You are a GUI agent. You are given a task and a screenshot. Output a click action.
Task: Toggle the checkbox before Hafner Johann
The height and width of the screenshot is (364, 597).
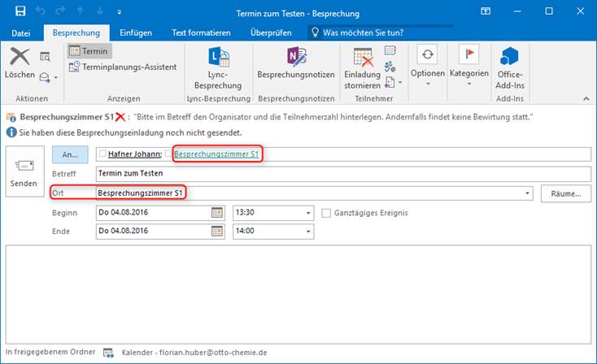[102, 154]
